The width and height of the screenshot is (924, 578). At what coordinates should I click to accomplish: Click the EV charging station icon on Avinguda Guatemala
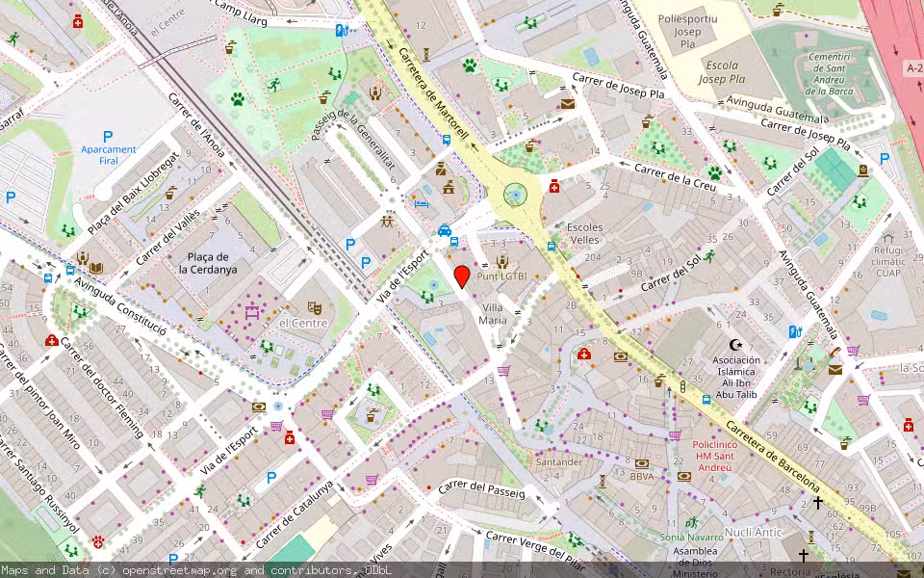[793, 333]
